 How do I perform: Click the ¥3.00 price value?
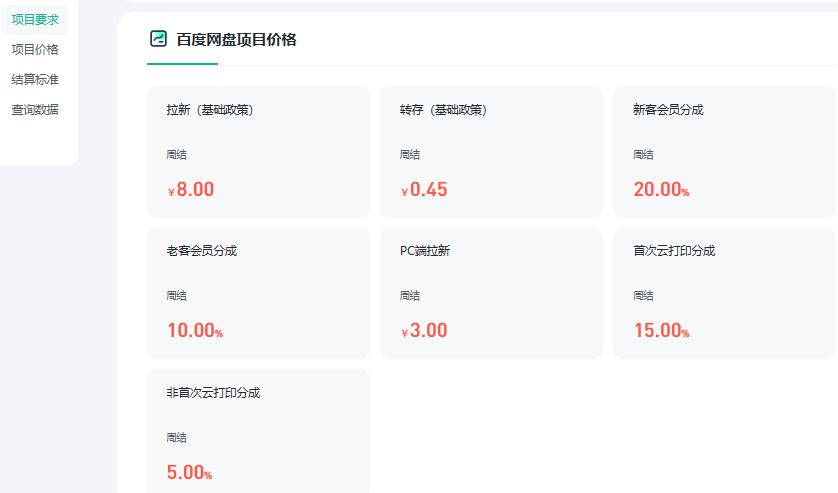424,330
